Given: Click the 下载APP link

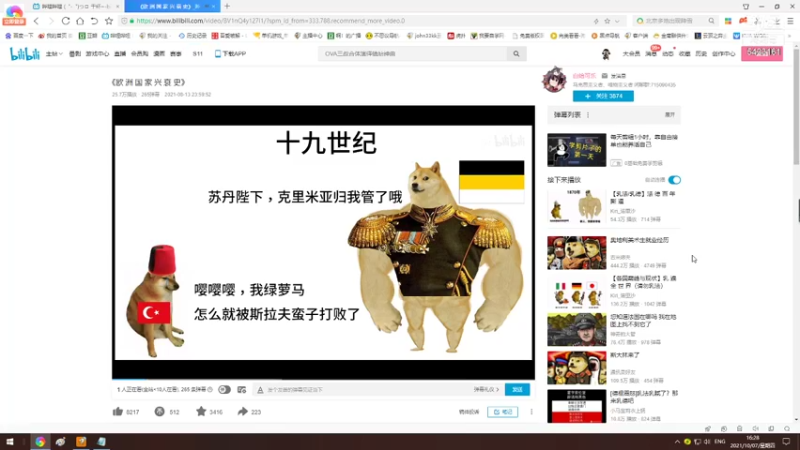Looking at the screenshot, I should (230, 54).
